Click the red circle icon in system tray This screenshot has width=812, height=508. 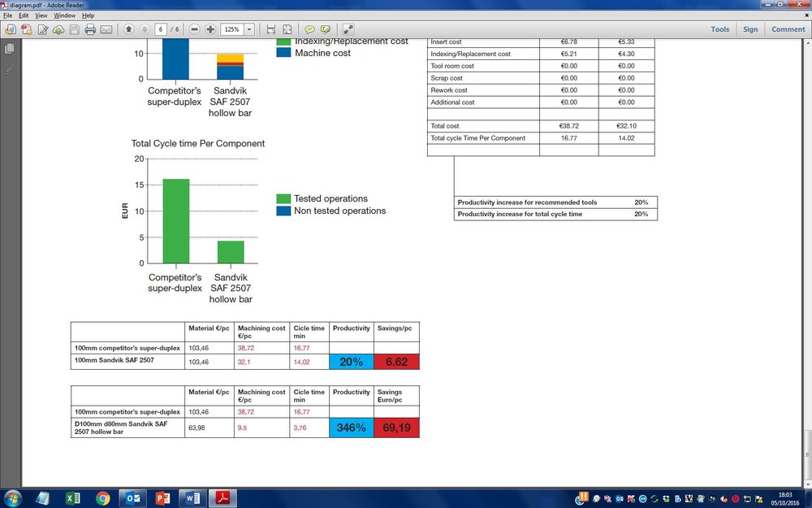pos(735,499)
